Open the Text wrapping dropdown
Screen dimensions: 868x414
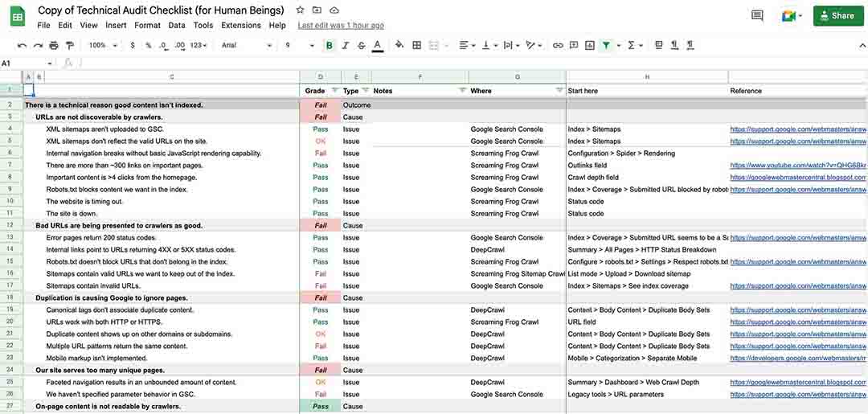pyautogui.click(x=511, y=45)
